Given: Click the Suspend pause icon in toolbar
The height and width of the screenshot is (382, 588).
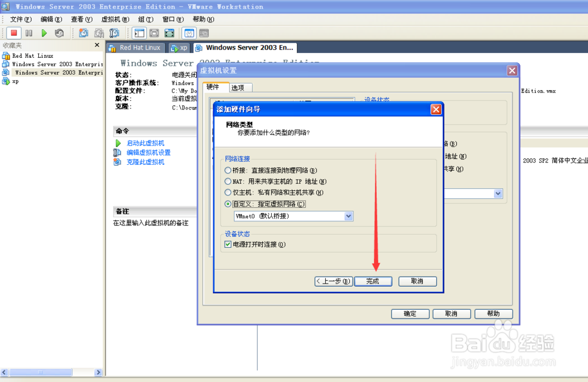Looking at the screenshot, I should 29,33.
